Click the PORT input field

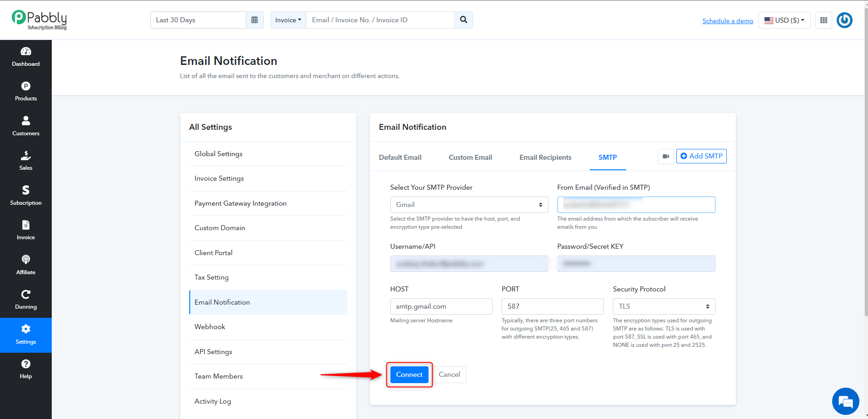coord(552,306)
